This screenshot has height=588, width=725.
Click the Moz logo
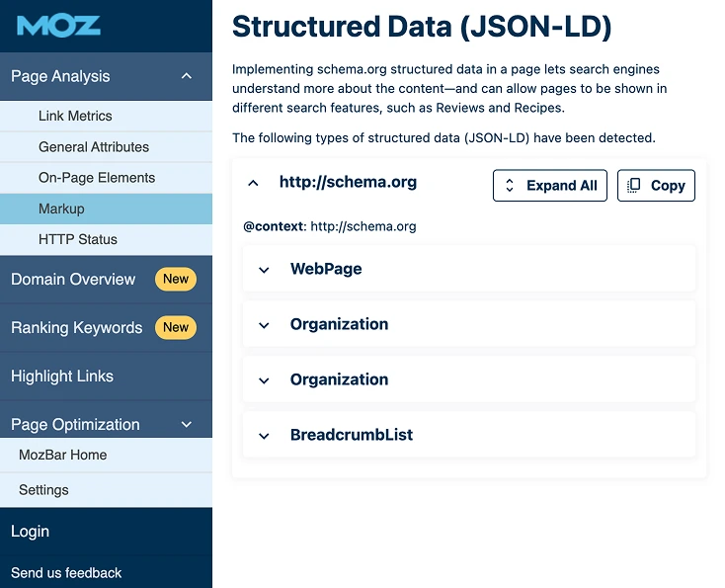(x=58, y=26)
